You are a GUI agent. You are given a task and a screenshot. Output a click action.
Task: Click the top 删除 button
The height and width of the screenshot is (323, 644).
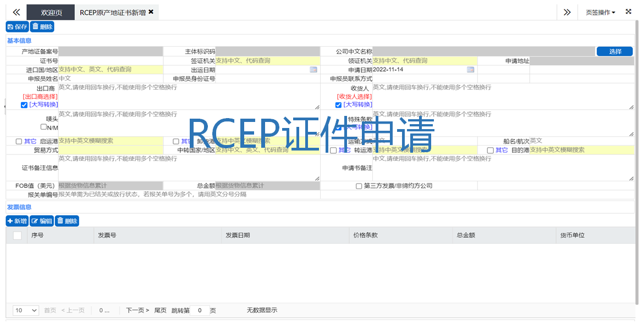42,27
